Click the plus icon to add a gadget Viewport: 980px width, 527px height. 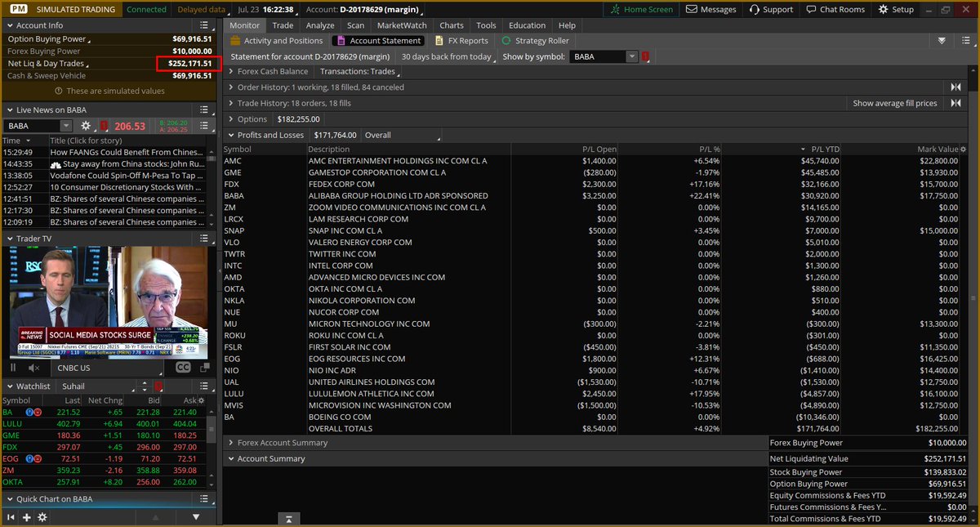[x=26, y=517]
